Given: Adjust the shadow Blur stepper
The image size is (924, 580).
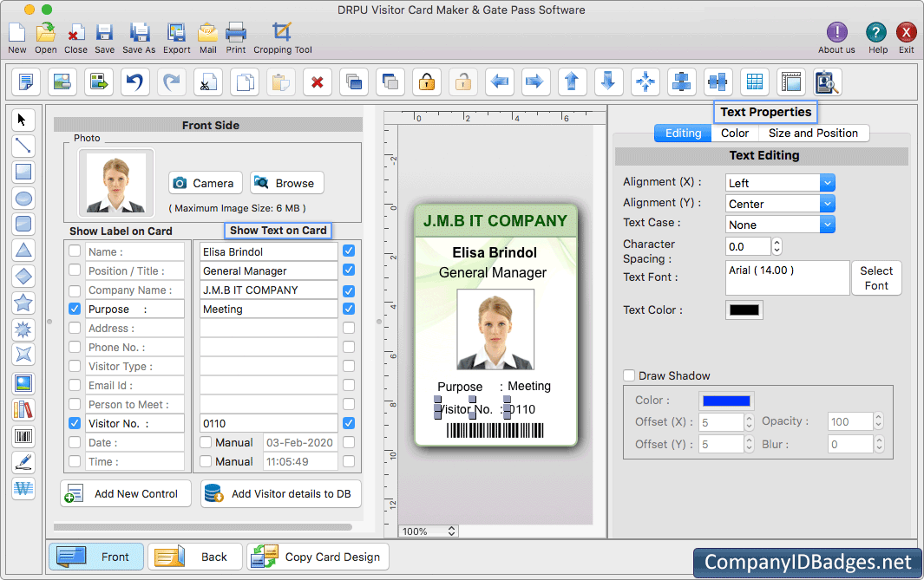Looking at the screenshot, I should (878, 444).
